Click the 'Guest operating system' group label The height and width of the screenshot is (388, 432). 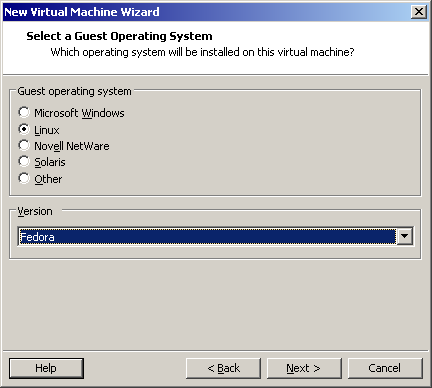[74, 91]
